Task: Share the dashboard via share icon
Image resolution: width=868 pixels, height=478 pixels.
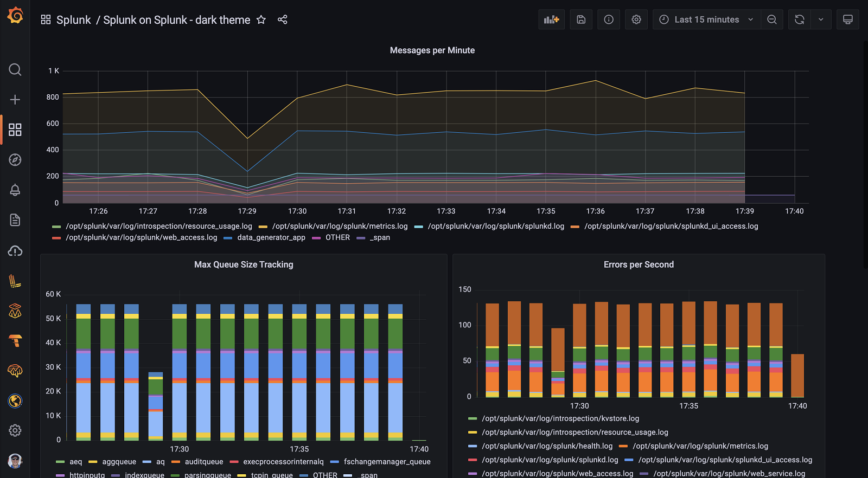Action: pyautogui.click(x=282, y=20)
